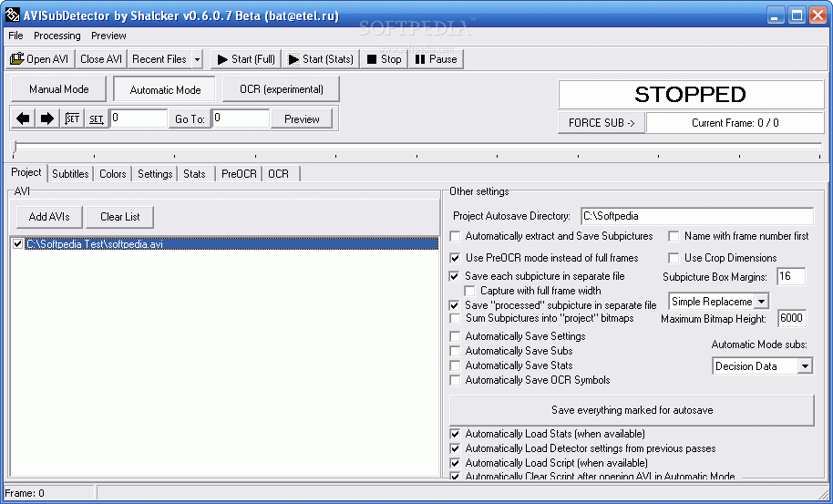This screenshot has height=504, width=833.
Task: Switch to Manual Mode
Action: [59, 88]
